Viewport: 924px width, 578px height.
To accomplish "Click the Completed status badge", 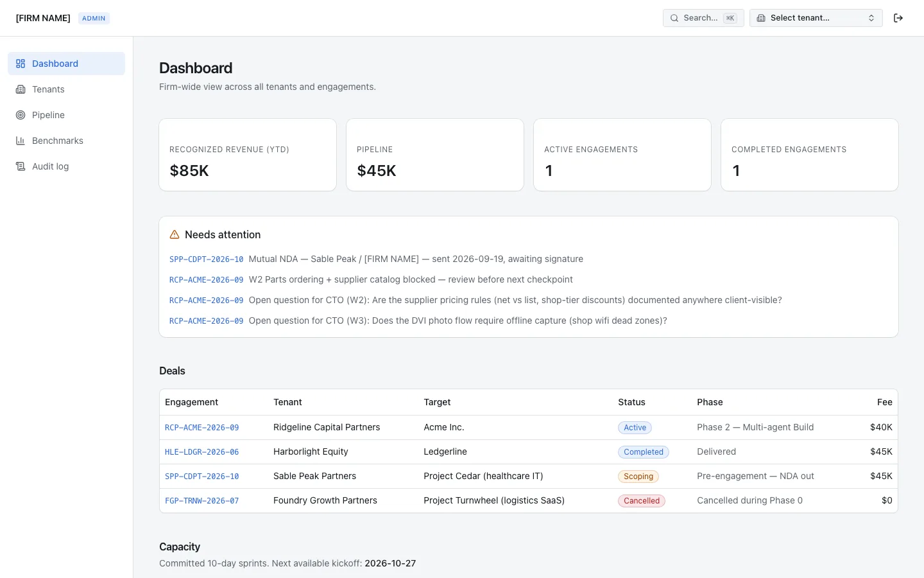I will pos(644,452).
